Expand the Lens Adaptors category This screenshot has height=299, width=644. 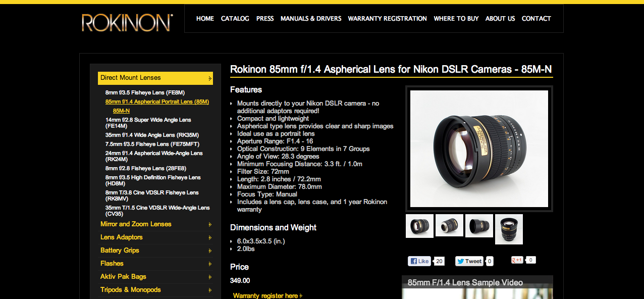[x=155, y=237]
